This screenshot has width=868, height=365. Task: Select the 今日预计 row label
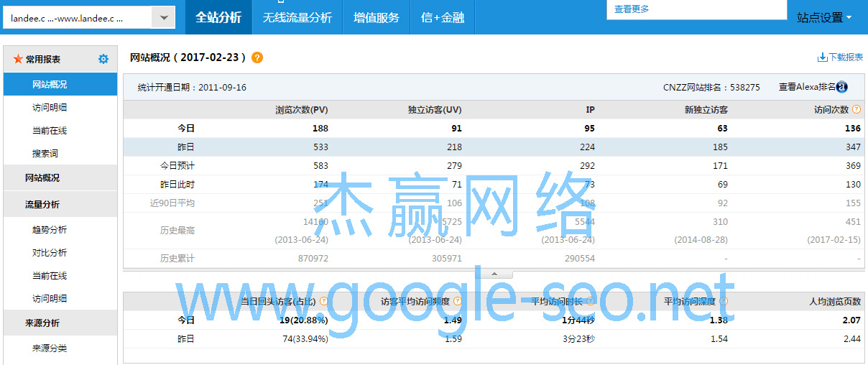[x=177, y=165]
